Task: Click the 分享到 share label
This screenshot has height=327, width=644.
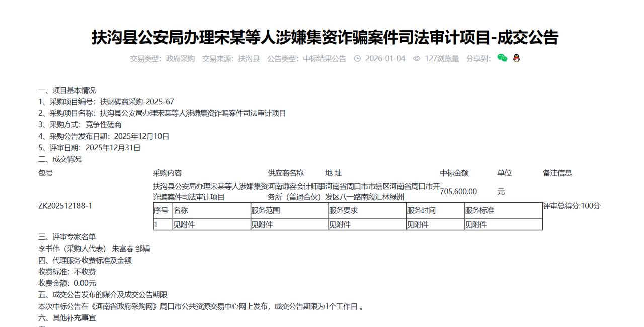Action: (x=478, y=58)
